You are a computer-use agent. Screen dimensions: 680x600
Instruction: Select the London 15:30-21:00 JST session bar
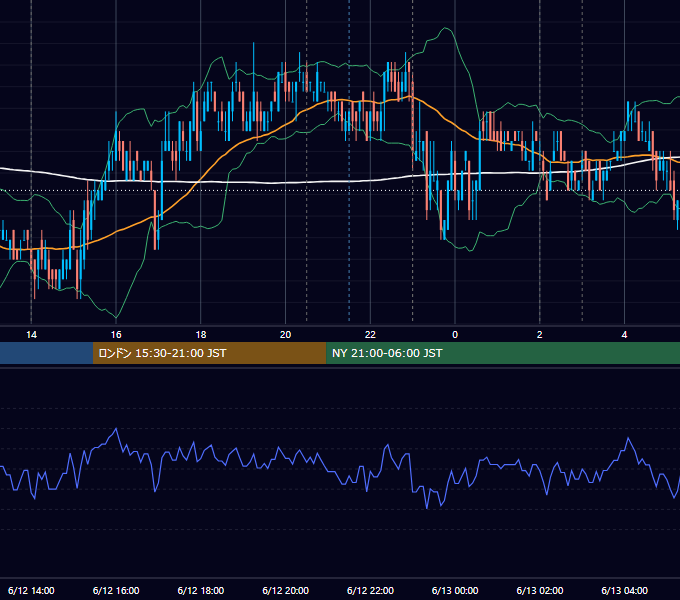click(209, 353)
